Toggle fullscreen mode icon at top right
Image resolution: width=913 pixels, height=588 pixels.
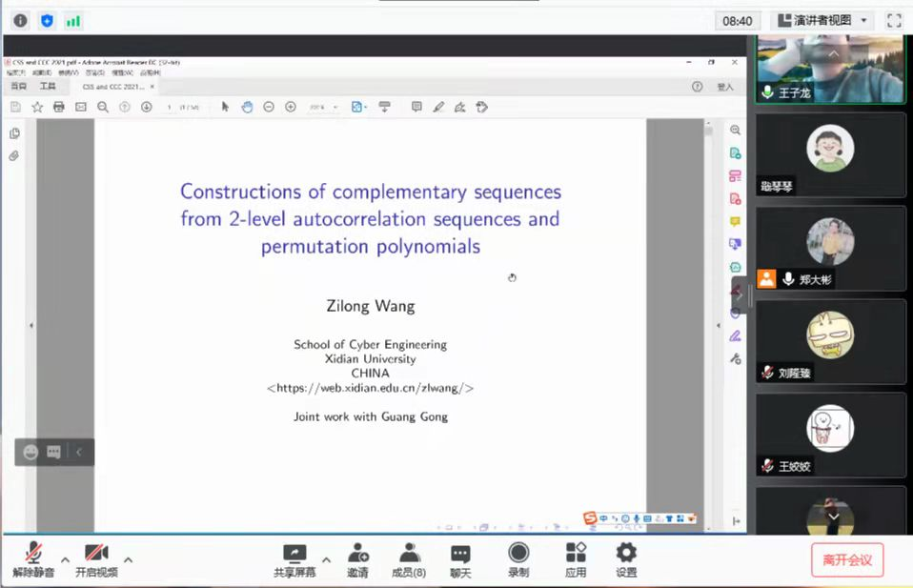894,20
